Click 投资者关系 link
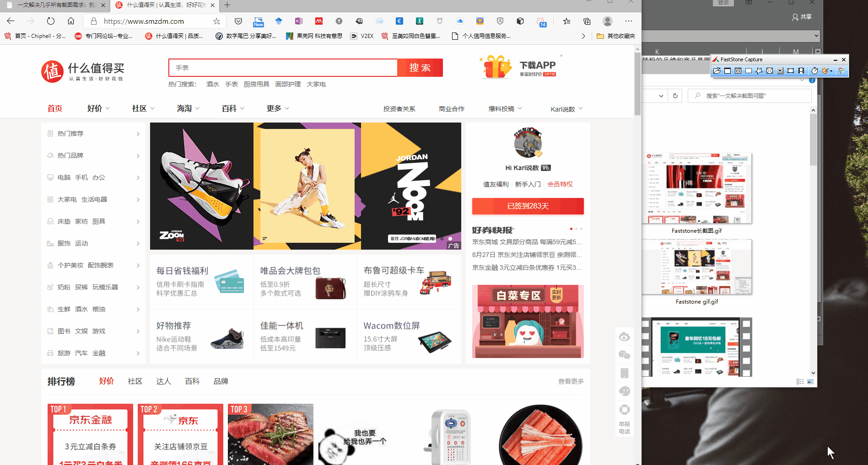This screenshot has width=868, height=465. (x=399, y=109)
